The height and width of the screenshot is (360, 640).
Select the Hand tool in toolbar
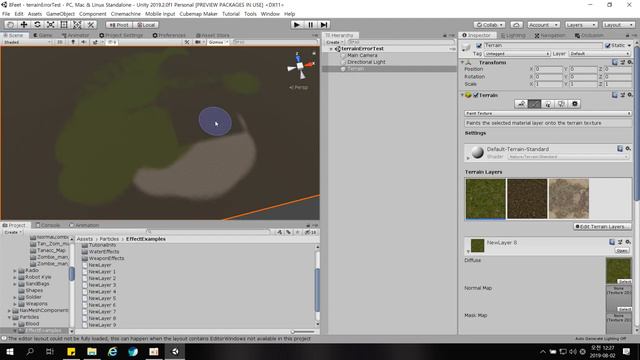click(11, 25)
